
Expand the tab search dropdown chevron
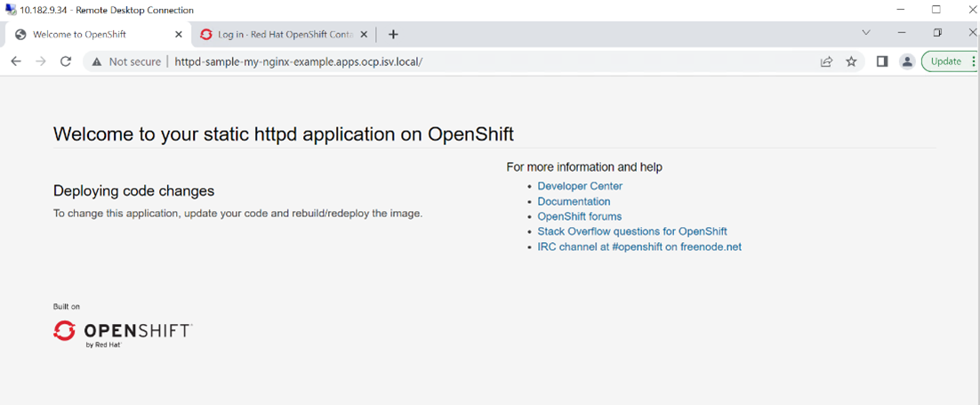pyautogui.click(x=865, y=33)
